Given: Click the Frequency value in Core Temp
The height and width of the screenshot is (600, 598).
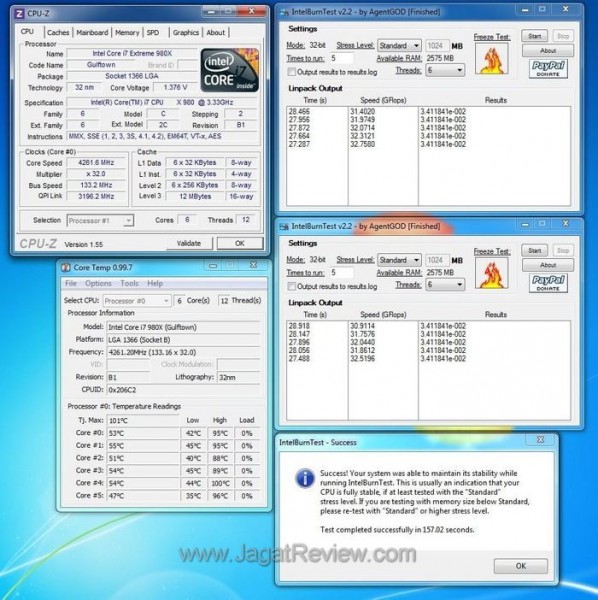Looking at the screenshot, I should click(183, 352).
